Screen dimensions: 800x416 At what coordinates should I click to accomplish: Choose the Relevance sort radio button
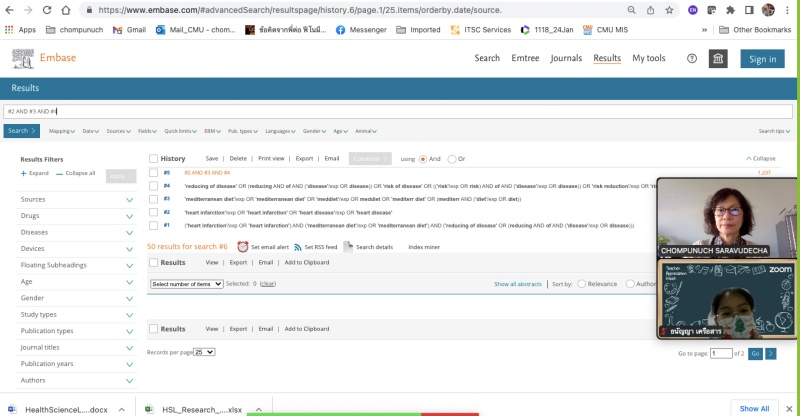coord(582,284)
